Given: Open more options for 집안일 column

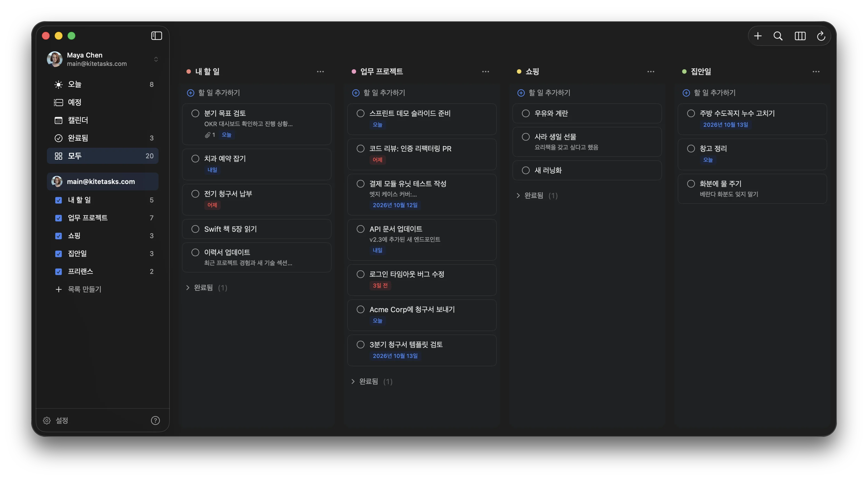Looking at the screenshot, I should pos(816,71).
